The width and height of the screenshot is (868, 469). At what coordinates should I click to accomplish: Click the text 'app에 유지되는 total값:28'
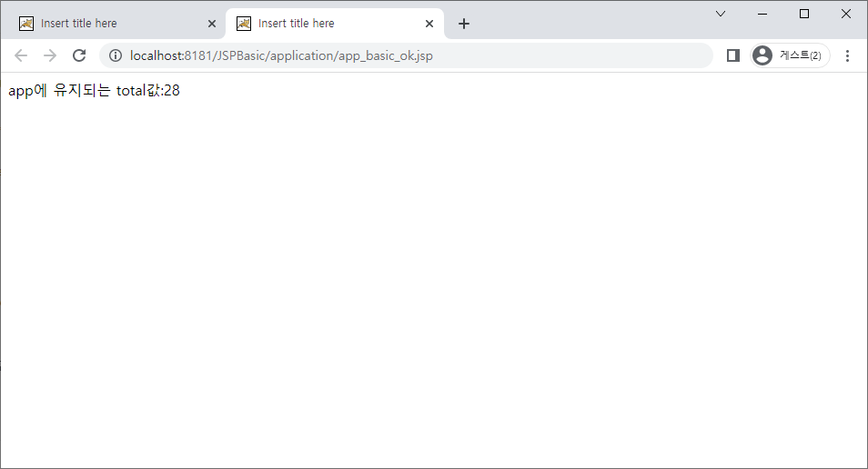[94, 90]
